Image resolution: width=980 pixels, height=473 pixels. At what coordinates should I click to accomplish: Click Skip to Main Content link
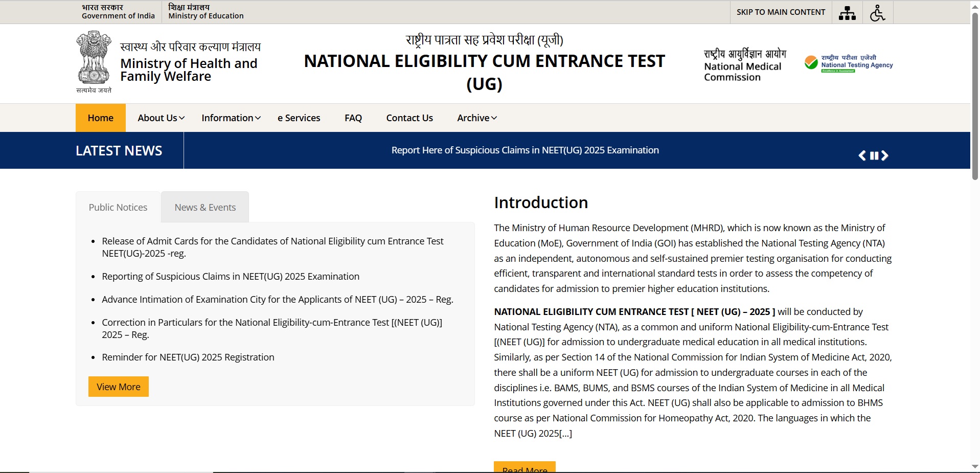pos(781,12)
